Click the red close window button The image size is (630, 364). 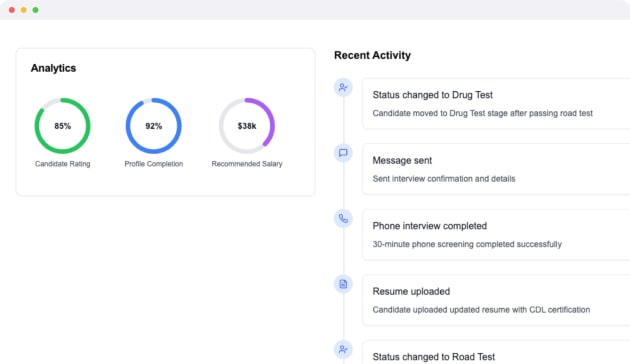pos(12,10)
